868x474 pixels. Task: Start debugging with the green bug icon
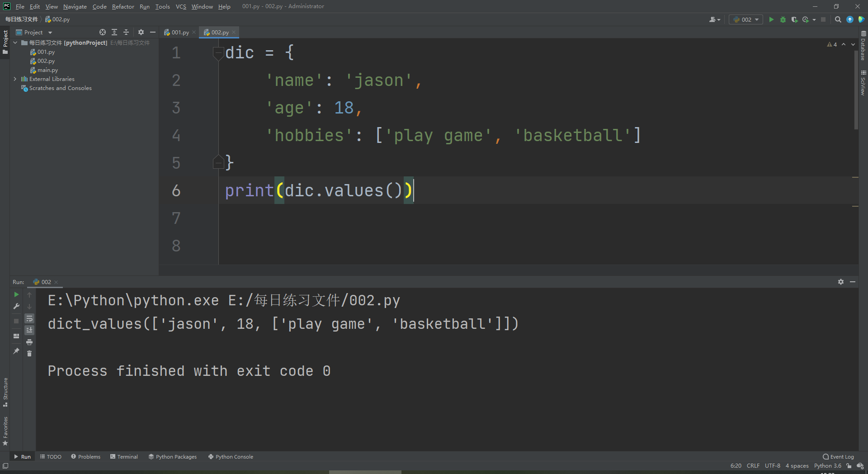783,19
